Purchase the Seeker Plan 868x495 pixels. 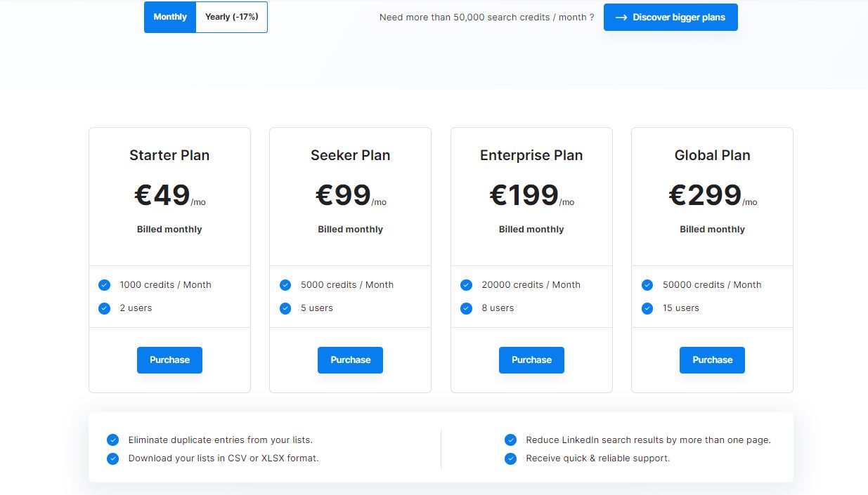point(350,360)
